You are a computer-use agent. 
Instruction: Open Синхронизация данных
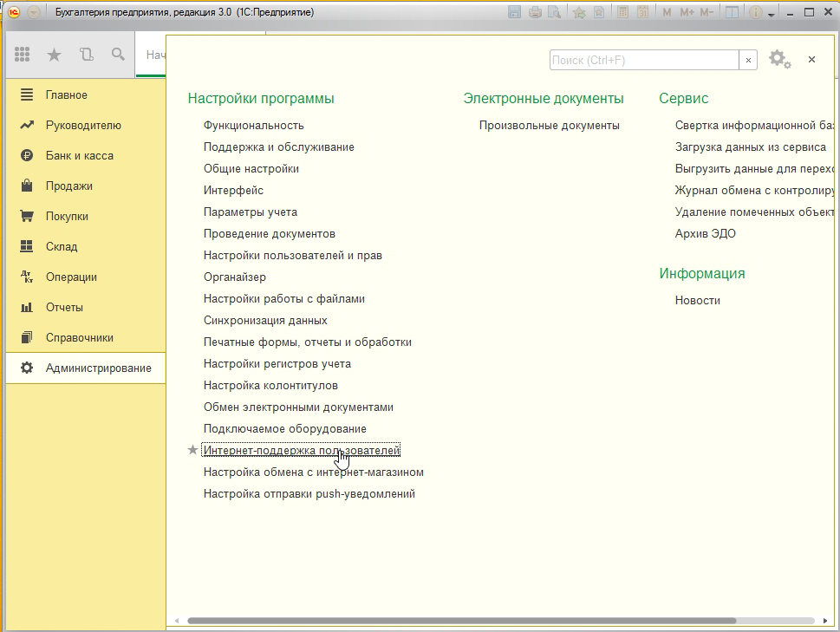[x=265, y=321]
